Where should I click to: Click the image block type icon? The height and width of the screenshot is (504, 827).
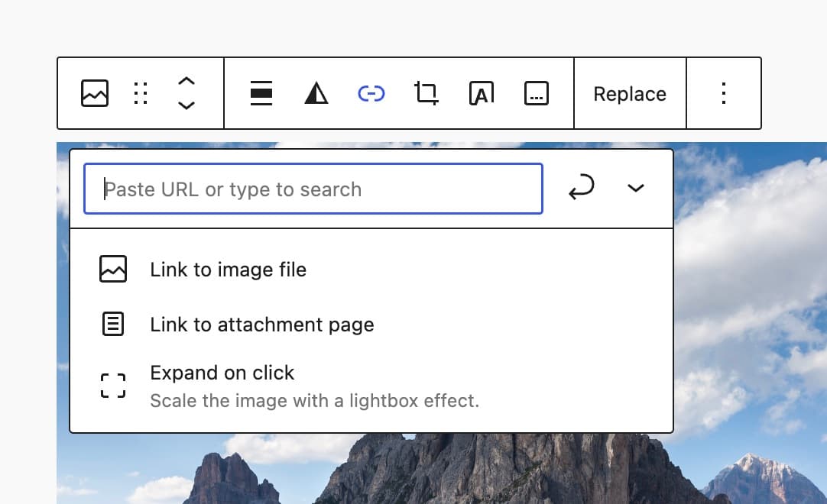(x=94, y=93)
